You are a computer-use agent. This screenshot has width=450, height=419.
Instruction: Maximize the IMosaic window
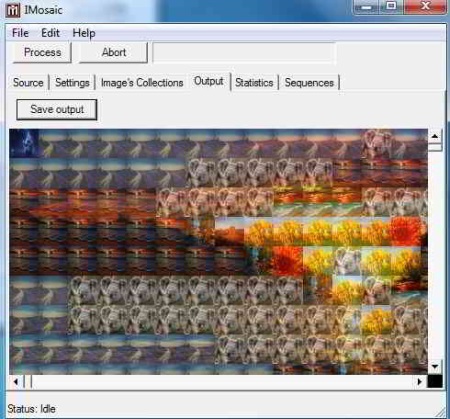click(391, 7)
